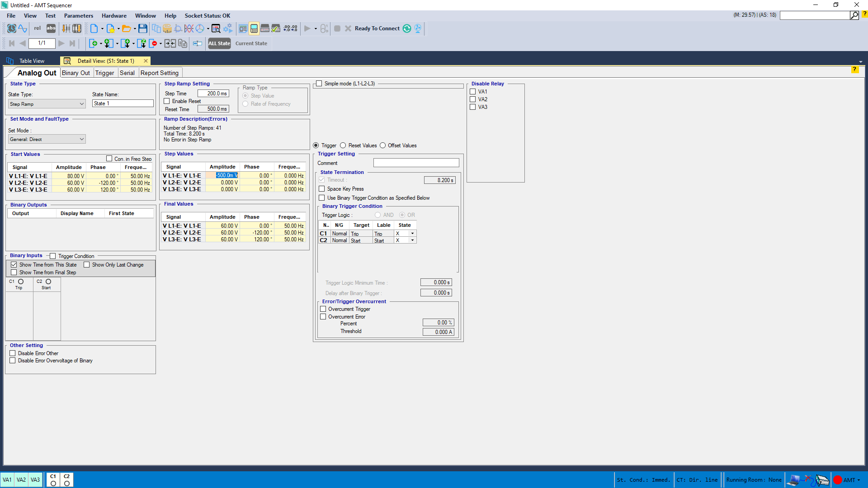Check the VA2 disable relay box
868x488 pixels.
tap(473, 99)
